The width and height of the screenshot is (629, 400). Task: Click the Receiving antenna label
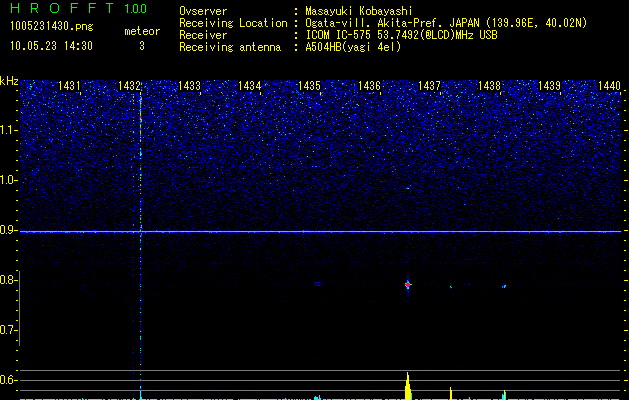[x=230, y=47]
